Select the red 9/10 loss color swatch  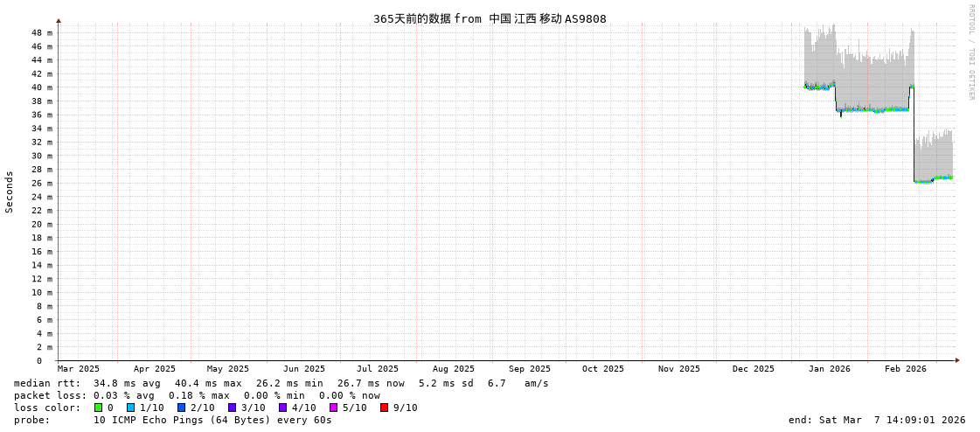coord(384,408)
